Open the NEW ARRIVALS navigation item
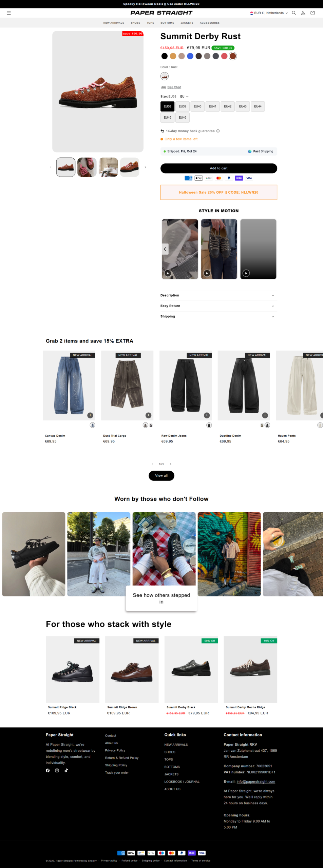 click(114, 23)
